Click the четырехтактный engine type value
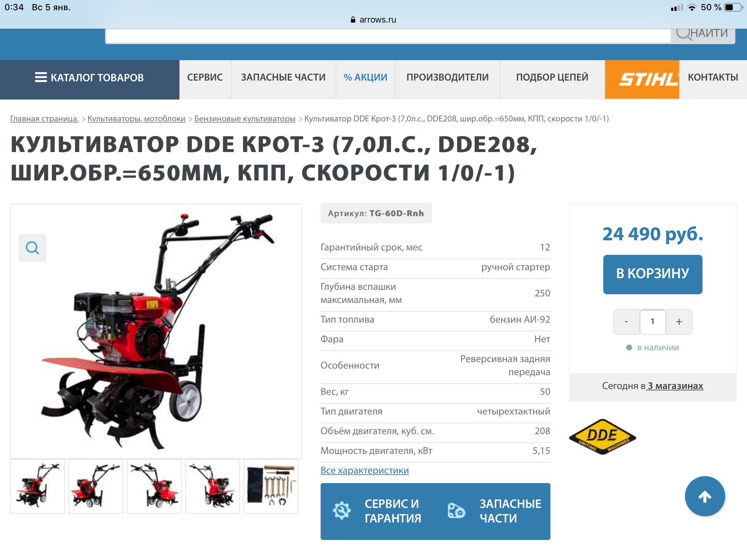Viewport: 747px width, 560px height. click(x=514, y=411)
